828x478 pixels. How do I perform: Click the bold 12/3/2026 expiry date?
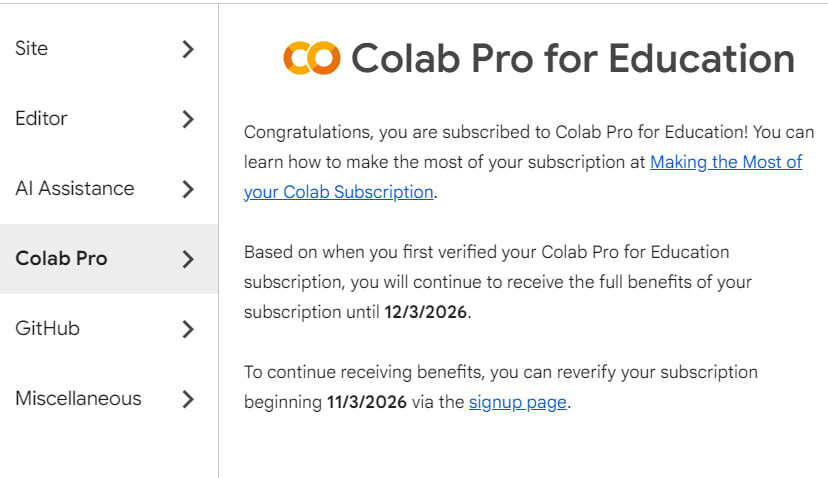point(426,312)
